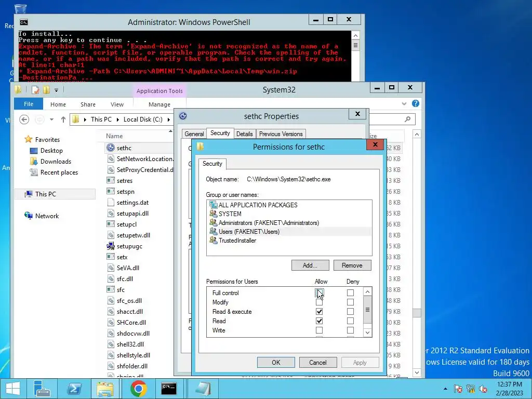Select Administrators (FAKENET\Administrators) entry
The image size is (532, 399).
coord(290,222)
